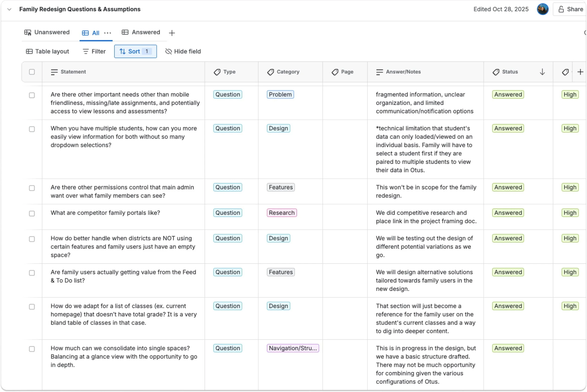This screenshot has height=392, width=587.
Task: Click the green Answered status tag in the first row
Action: 508,95
